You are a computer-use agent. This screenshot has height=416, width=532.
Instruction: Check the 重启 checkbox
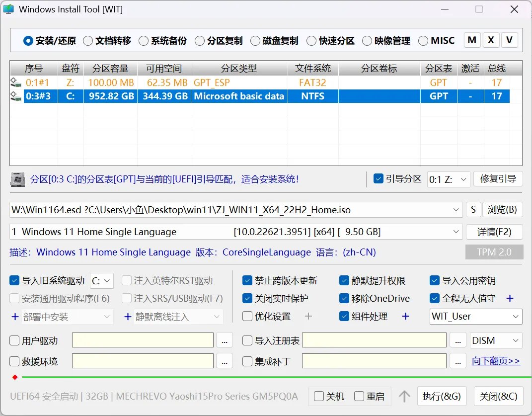[x=359, y=396]
